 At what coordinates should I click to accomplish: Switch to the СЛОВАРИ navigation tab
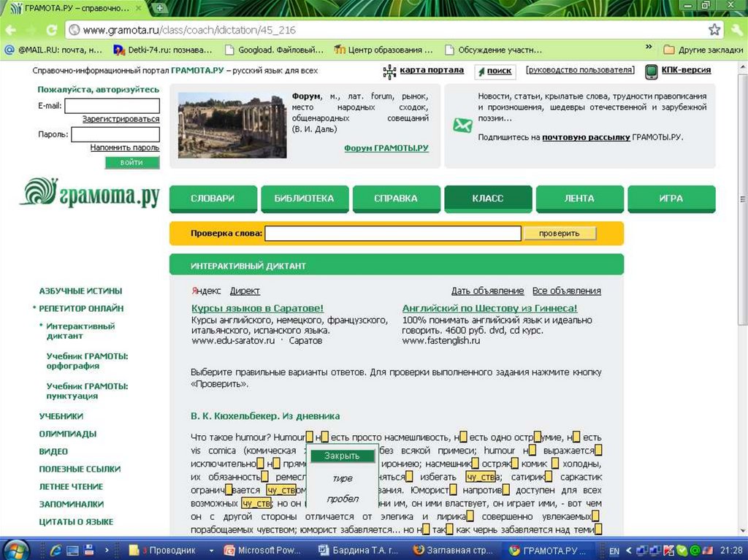(213, 199)
